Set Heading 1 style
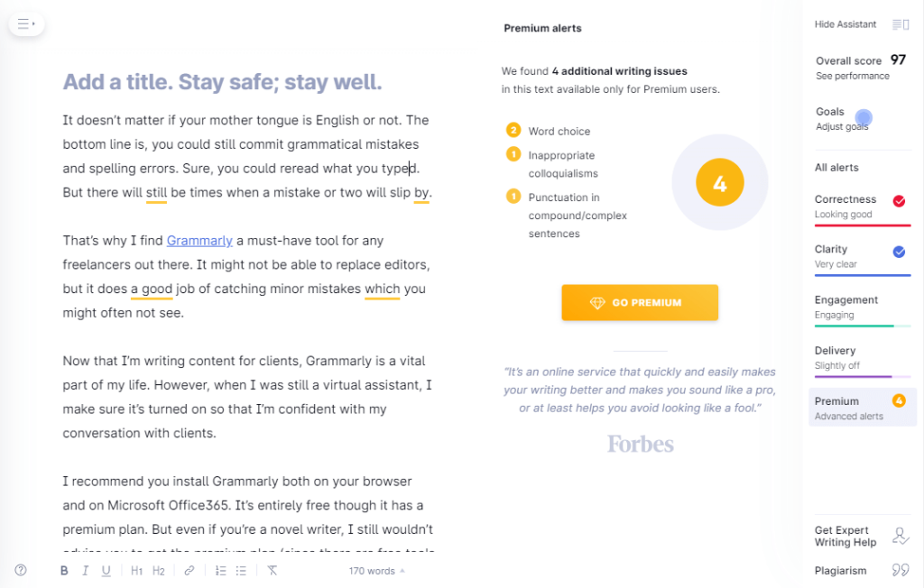The width and height of the screenshot is (924, 588). click(137, 570)
